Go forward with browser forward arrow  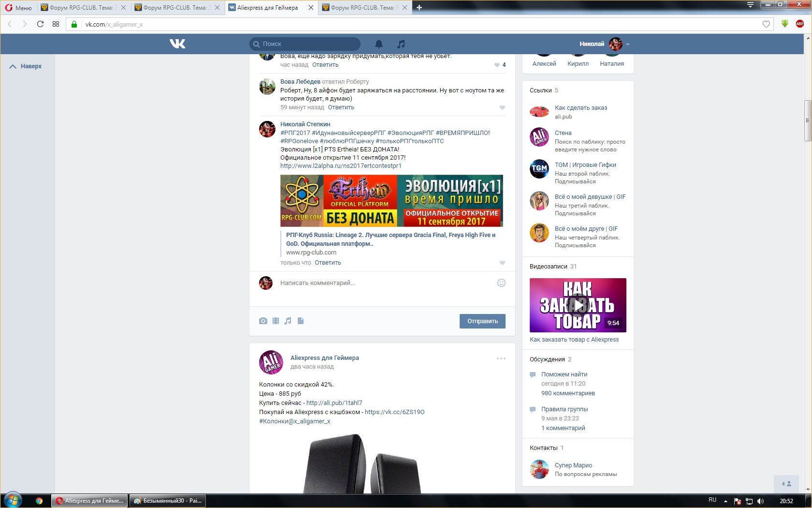25,24
